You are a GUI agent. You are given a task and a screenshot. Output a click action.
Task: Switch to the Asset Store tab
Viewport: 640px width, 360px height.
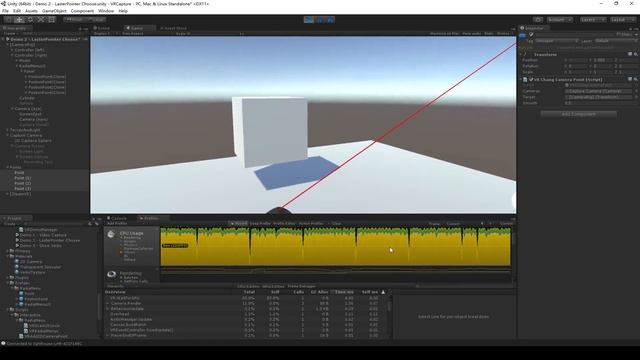click(175, 28)
